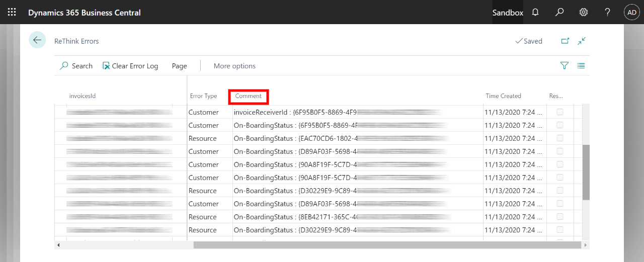This screenshot has height=262, width=644.
Task: Click Time Created cell in invoiceReceiverId row
Action: [x=514, y=112]
